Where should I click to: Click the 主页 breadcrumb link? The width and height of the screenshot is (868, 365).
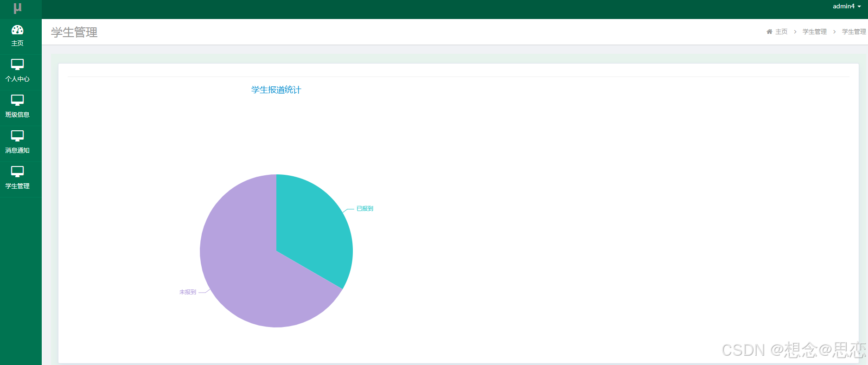click(781, 32)
